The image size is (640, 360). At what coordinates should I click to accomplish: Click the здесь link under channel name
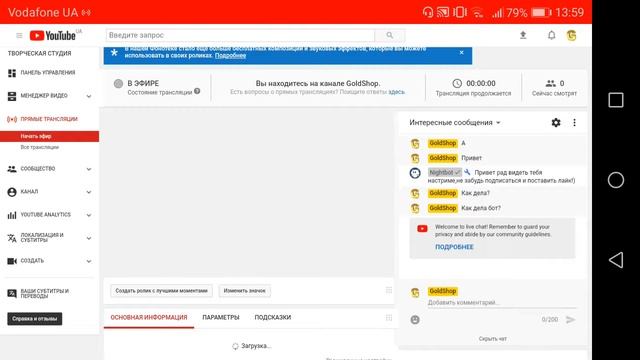(396, 92)
